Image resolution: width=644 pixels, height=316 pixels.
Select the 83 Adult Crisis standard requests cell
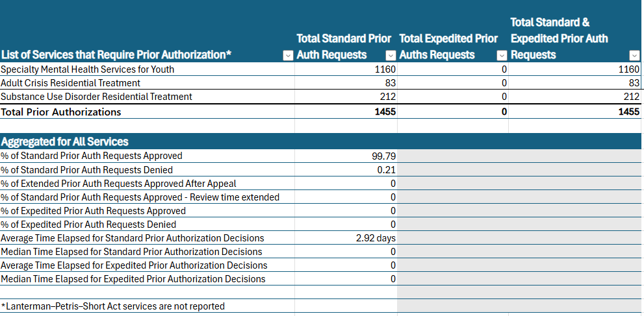[346, 83]
